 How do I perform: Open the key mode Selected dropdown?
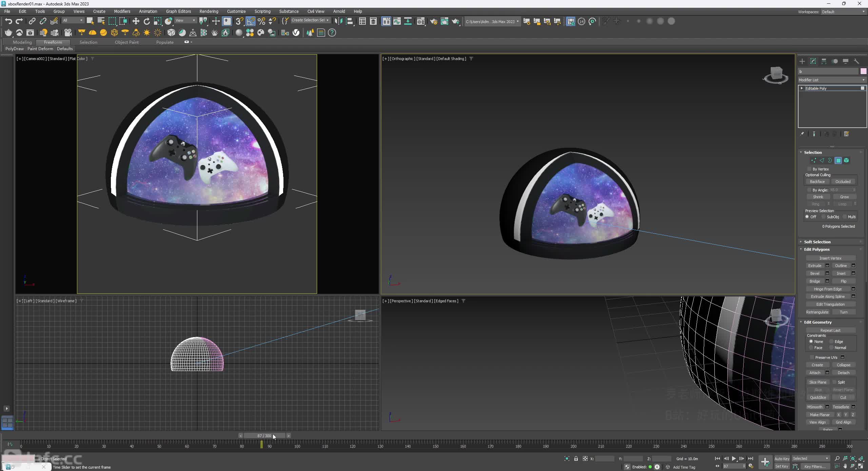(x=810, y=458)
